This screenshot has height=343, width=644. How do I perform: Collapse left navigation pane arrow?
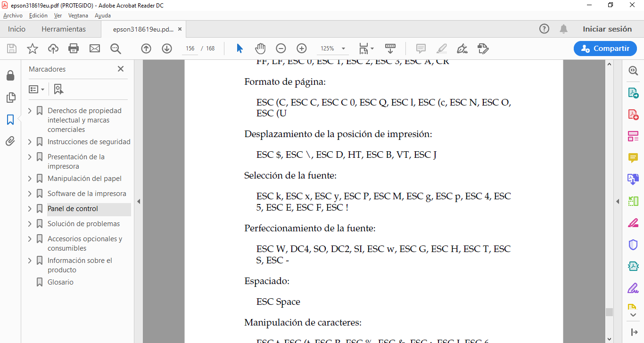click(x=139, y=201)
